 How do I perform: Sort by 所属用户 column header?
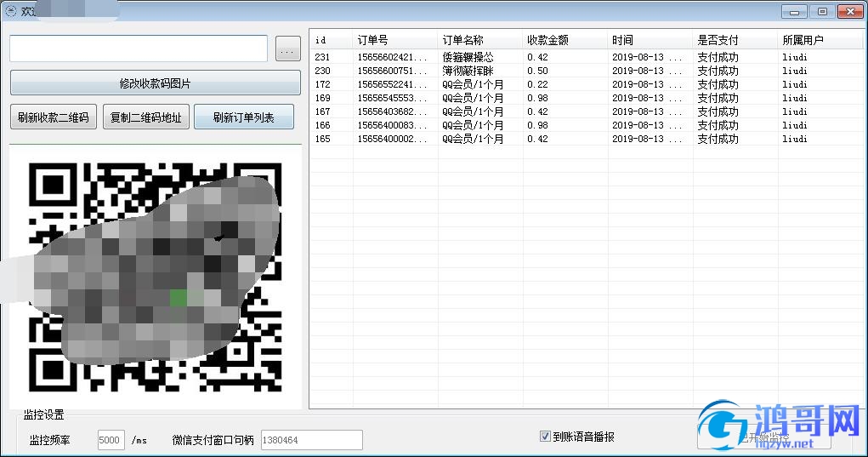click(x=821, y=40)
